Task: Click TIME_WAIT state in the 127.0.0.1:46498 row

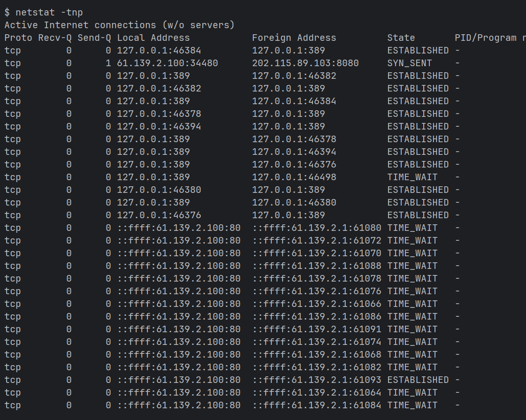Action: (412, 177)
